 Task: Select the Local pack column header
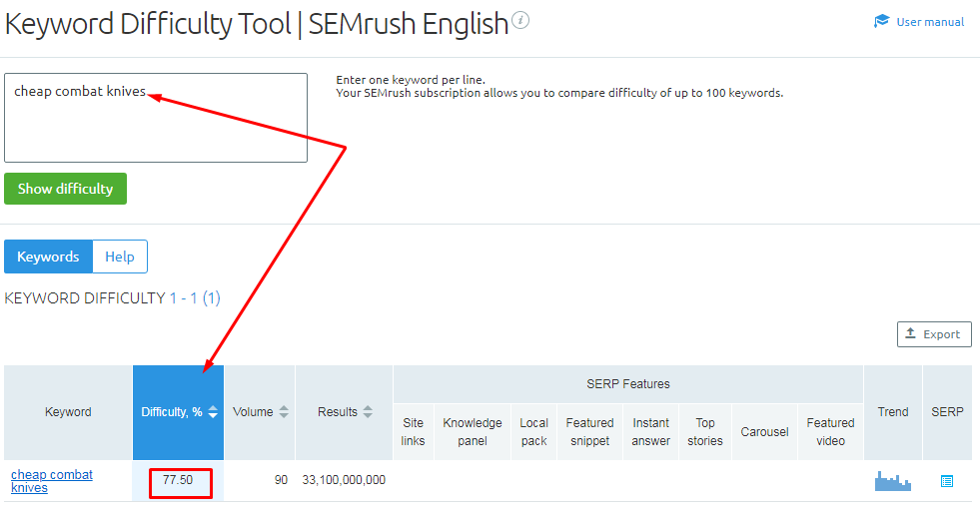pos(533,432)
